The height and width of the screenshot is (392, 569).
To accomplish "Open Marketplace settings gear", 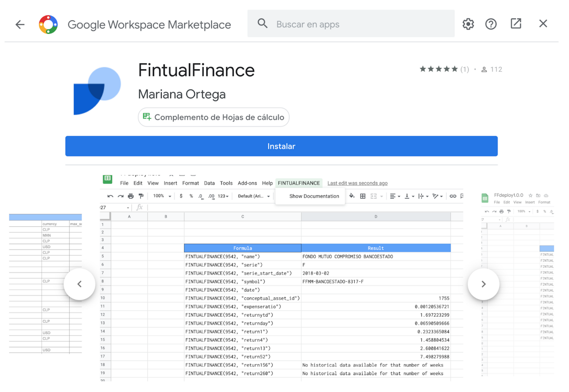I will [x=468, y=24].
